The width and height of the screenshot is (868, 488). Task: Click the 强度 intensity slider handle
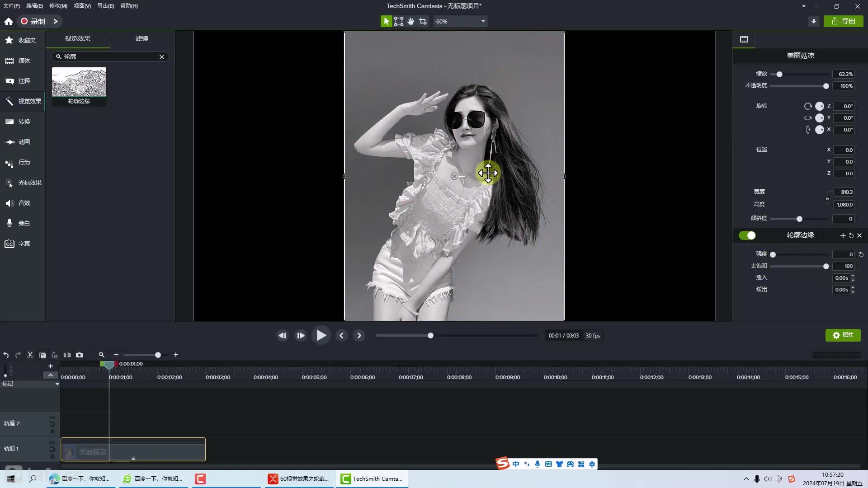(x=773, y=255)
